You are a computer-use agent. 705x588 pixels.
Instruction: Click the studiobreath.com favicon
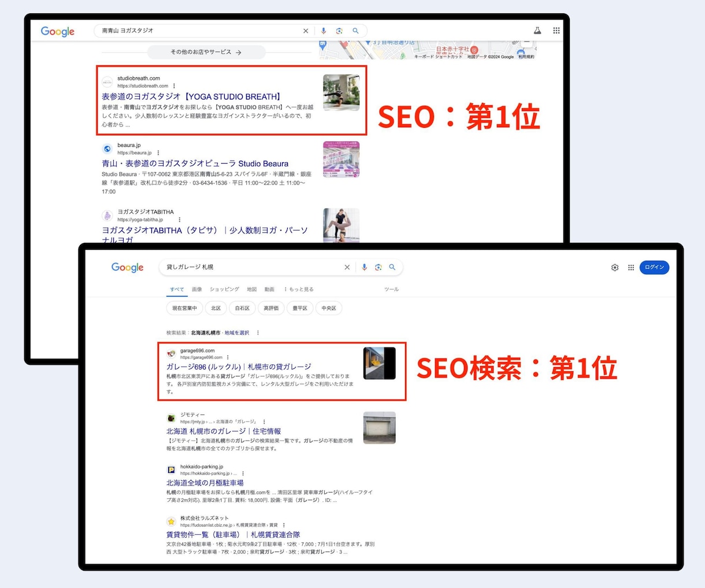click(x=107, y=82)
